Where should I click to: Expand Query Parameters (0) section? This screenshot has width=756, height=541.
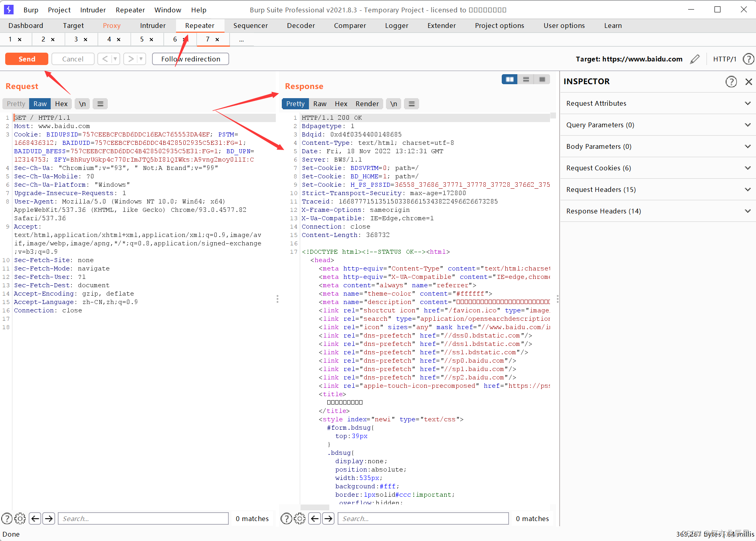658,125
